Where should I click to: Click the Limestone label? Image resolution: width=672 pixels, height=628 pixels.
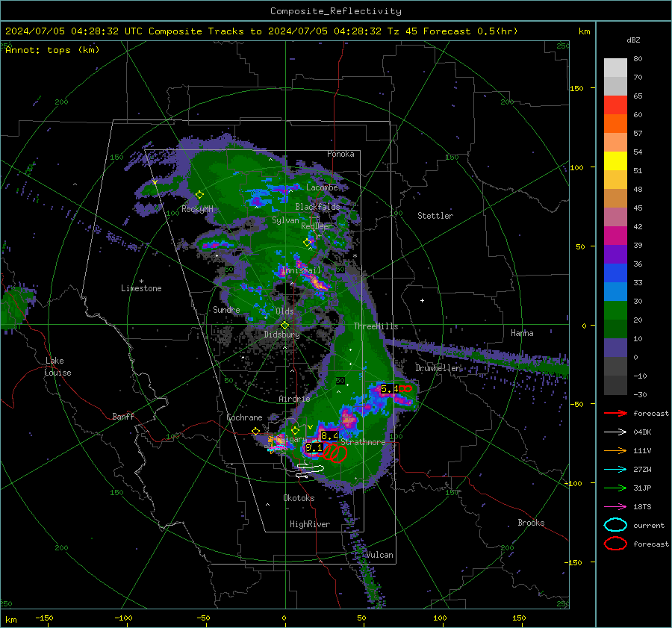(141, 288)
